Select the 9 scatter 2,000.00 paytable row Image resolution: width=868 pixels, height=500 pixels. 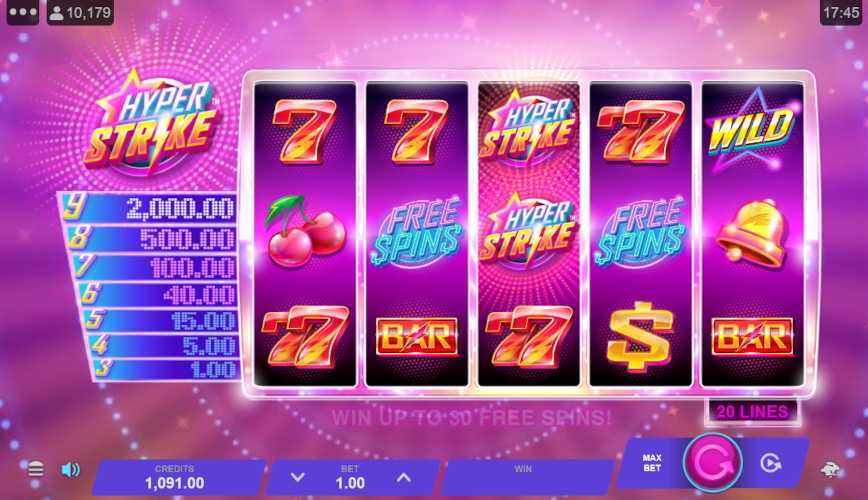(148, 207)
